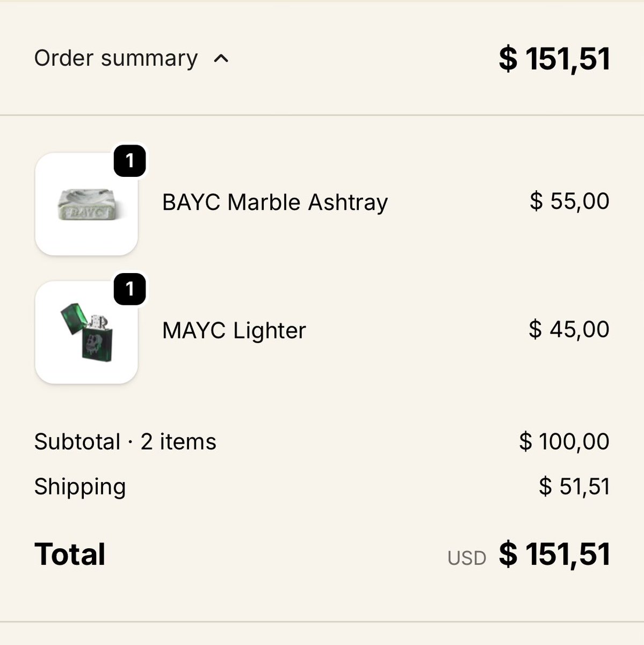
Task: Click the quantity badge on the lighter
Action: pyautogui.click(x=129, y=289)
